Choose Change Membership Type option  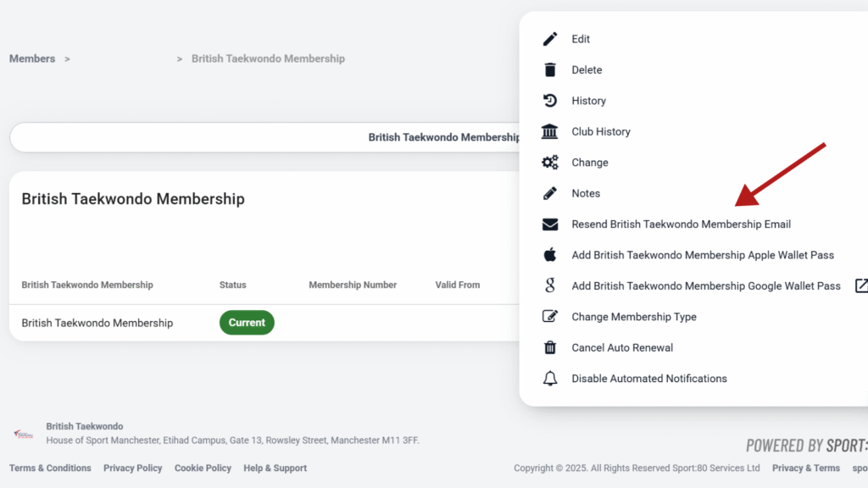(633, 317)
